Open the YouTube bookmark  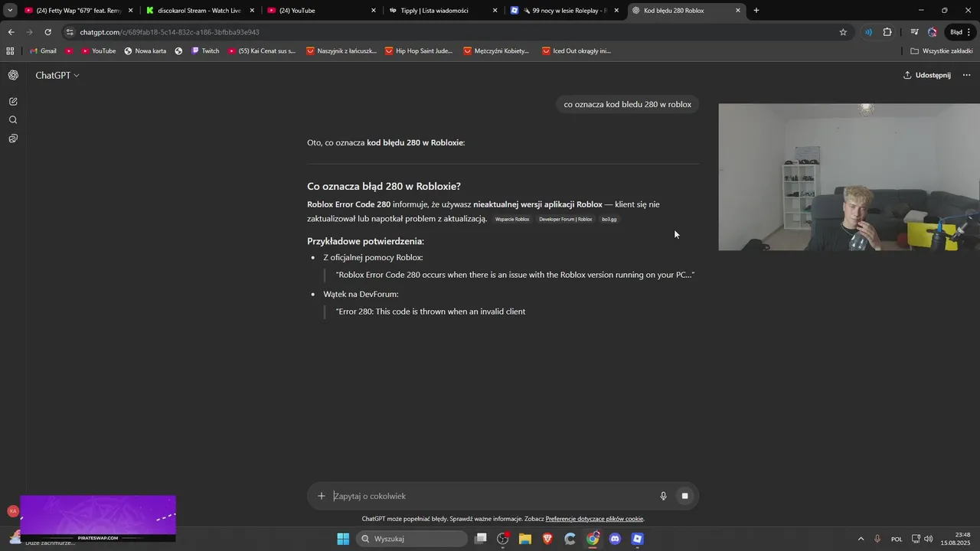point(97,51)
